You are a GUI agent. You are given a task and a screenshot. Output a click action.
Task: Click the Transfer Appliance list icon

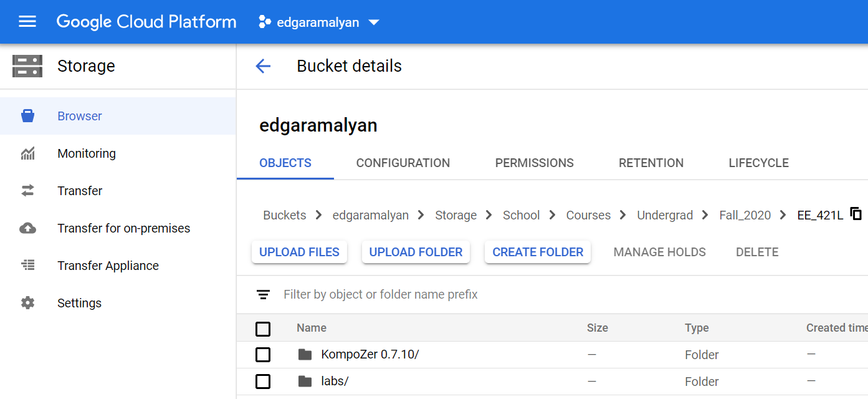click(x=27, y=266)
